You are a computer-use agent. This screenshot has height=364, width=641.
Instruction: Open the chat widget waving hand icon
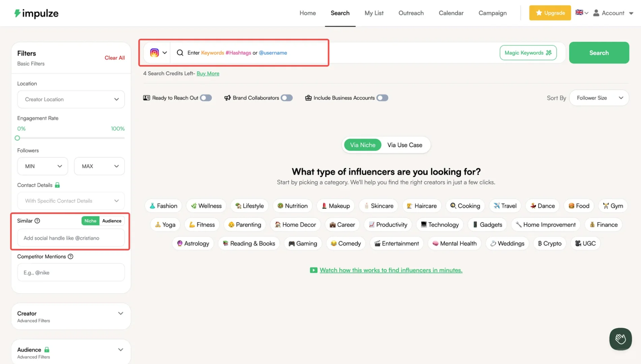(x=620, y=339)
